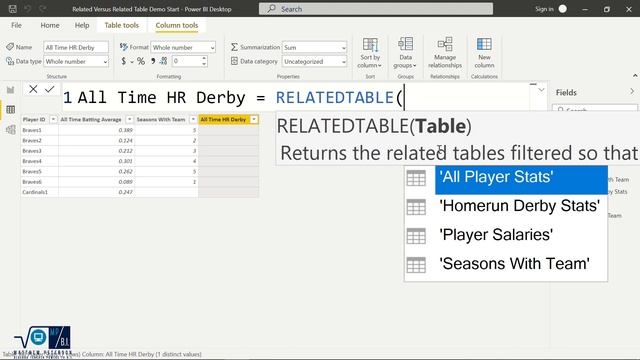This screenshot has height=360, width=640.
Task: Click the Cardinals1 cell
Action: point(40,192)
